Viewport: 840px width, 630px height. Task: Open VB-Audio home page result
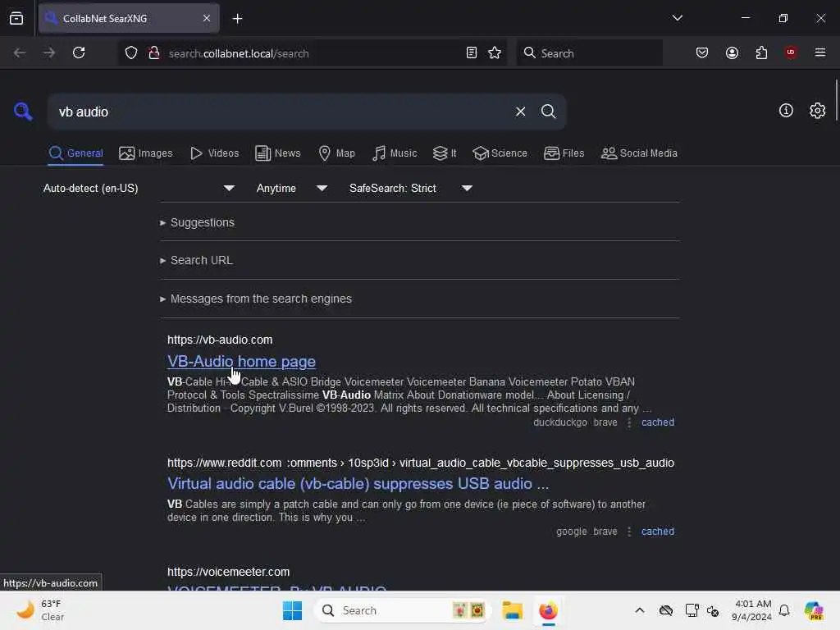pos(241,362)
